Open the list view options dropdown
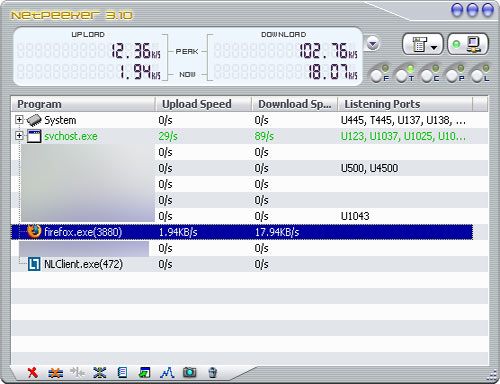 coord(423,44)
